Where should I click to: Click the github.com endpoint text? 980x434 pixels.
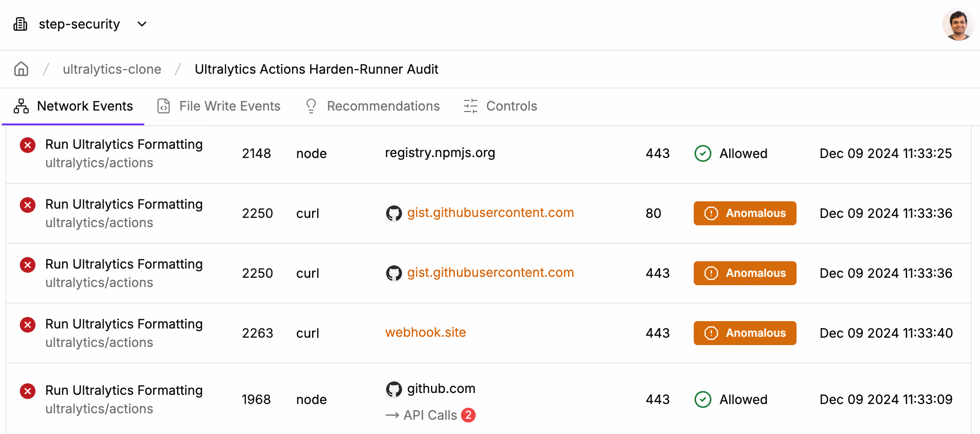pos(441,388)
